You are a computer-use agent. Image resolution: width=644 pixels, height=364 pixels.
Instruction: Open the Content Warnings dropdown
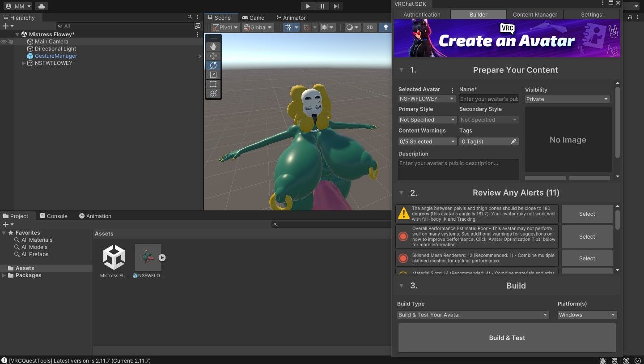pyautogui.click(x=428, y=141)
